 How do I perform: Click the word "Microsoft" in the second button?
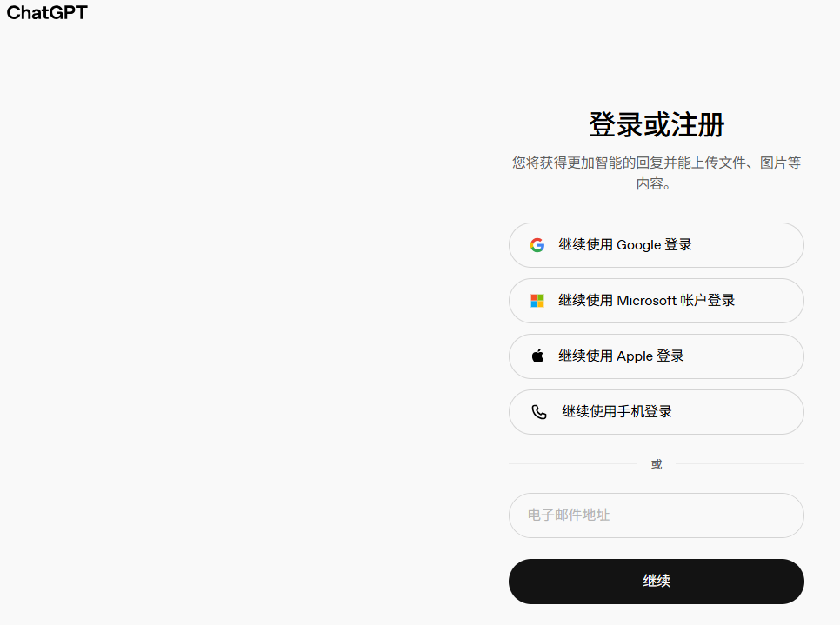646,301
